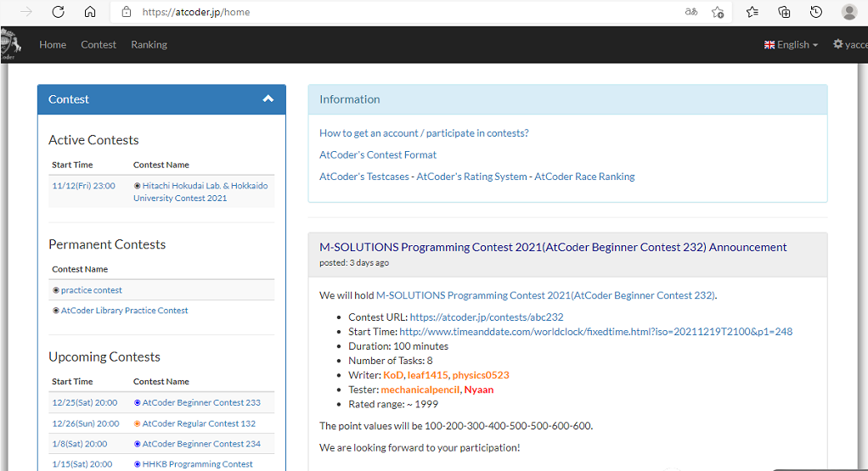Open the timeanddate.com start time link

[x=596, y=332]
